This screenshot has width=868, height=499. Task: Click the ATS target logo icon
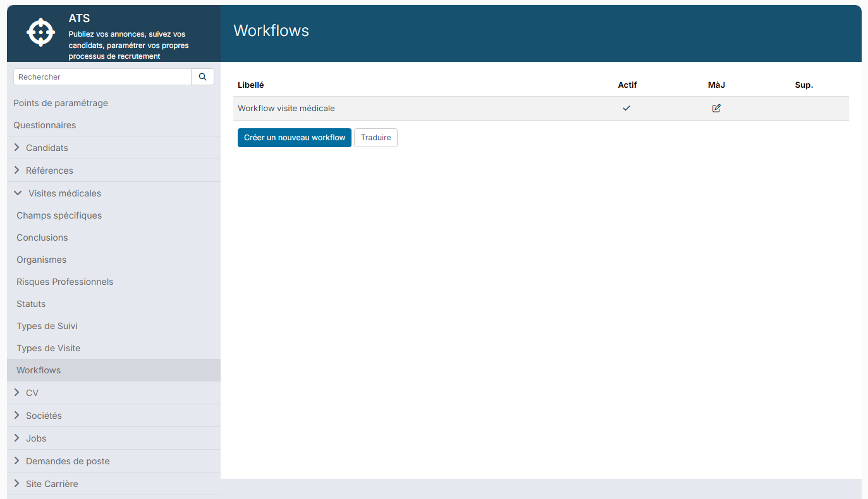41,32
